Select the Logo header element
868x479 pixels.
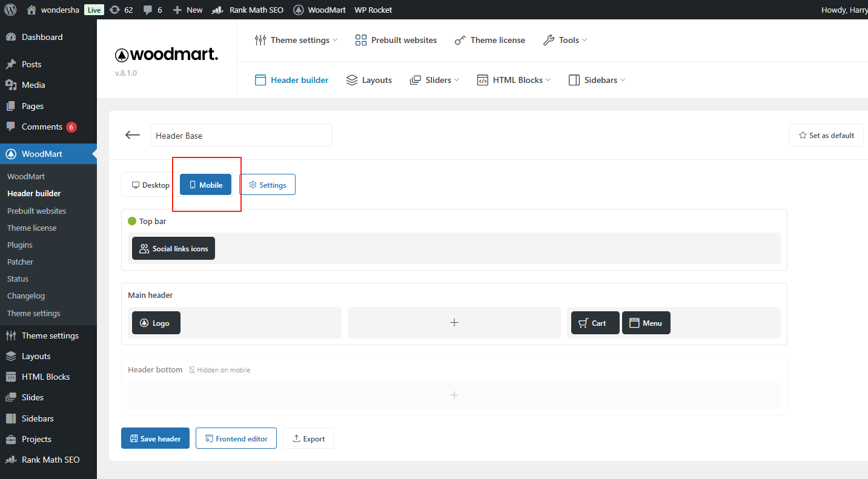click(x=156, y=323)
